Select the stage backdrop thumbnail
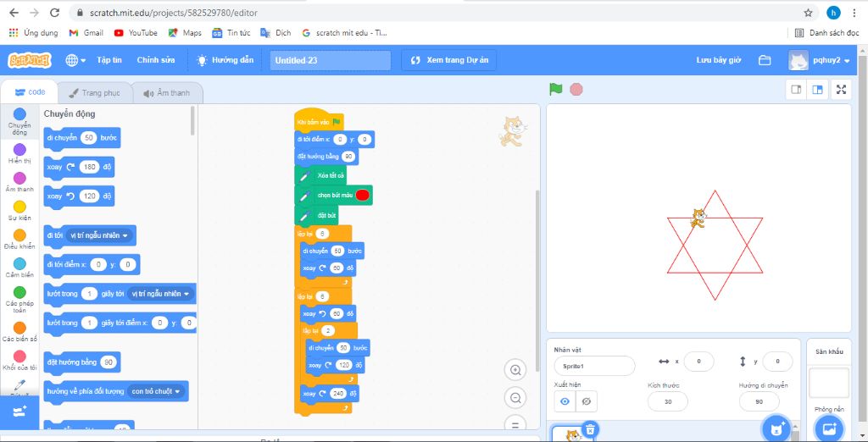868x442 pixels. tap(829, 383)
